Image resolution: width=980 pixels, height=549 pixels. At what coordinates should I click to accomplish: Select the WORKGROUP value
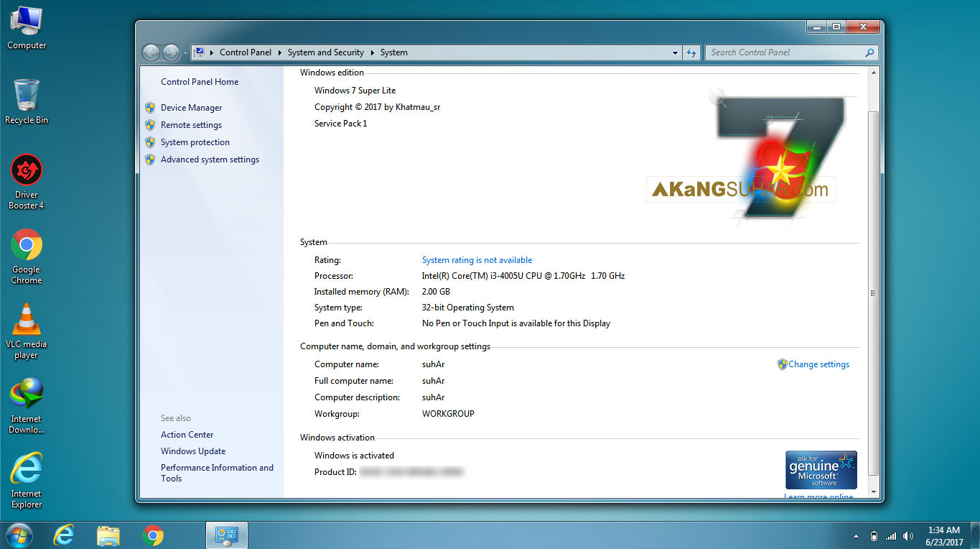point(448,414)
